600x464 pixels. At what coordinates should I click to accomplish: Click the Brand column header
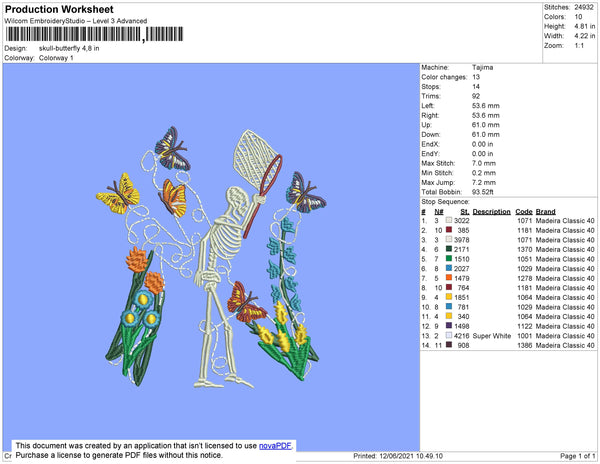point(545,212)
